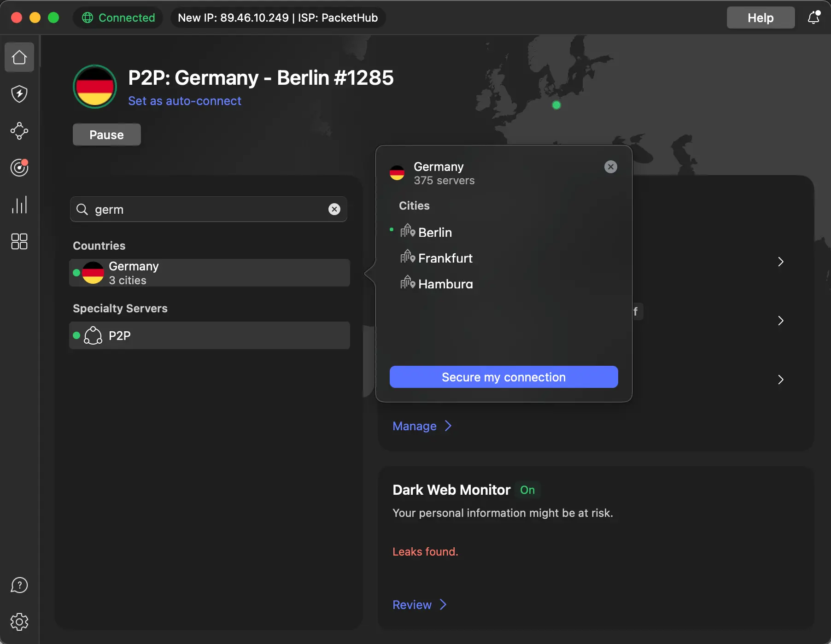The height and width of the screenshot is (644, 831).
Task: Open the apps grid sidebar icon
Action: pyautogui.click(x=19, y=241)
